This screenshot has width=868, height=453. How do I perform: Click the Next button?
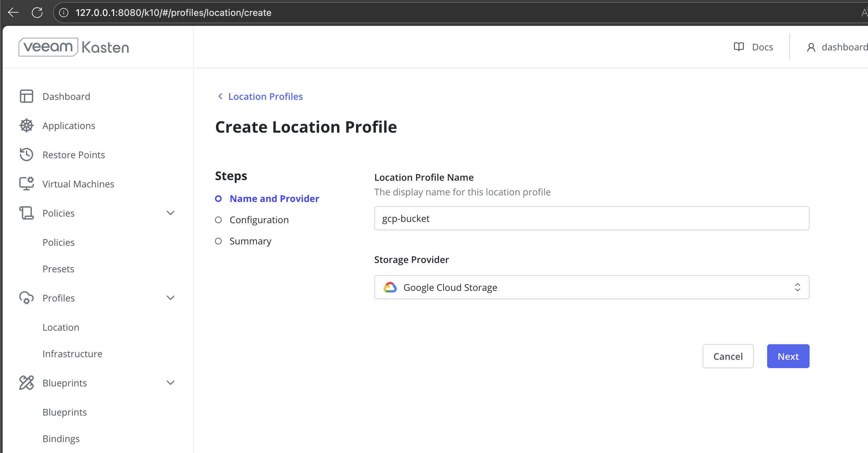click(788, 356)
